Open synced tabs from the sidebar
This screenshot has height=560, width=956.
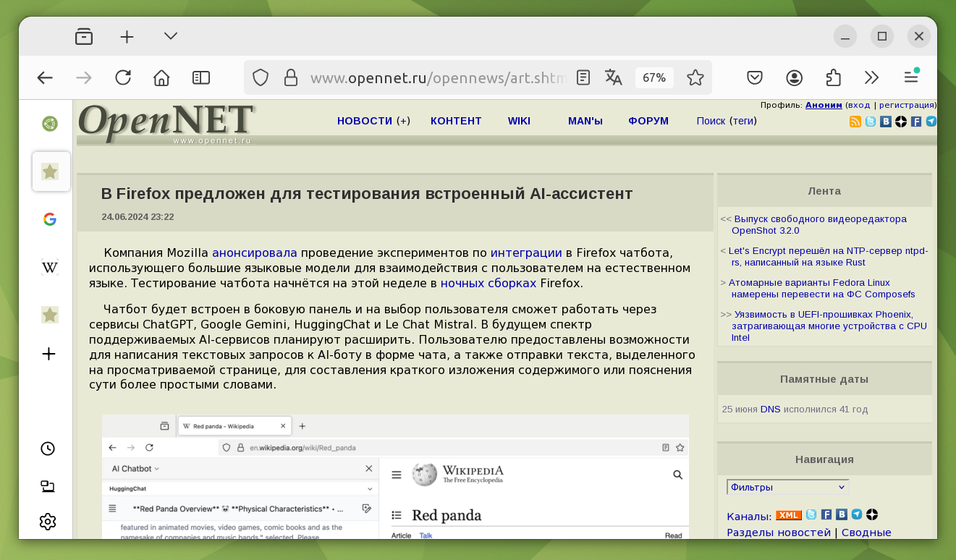[48, 486]
